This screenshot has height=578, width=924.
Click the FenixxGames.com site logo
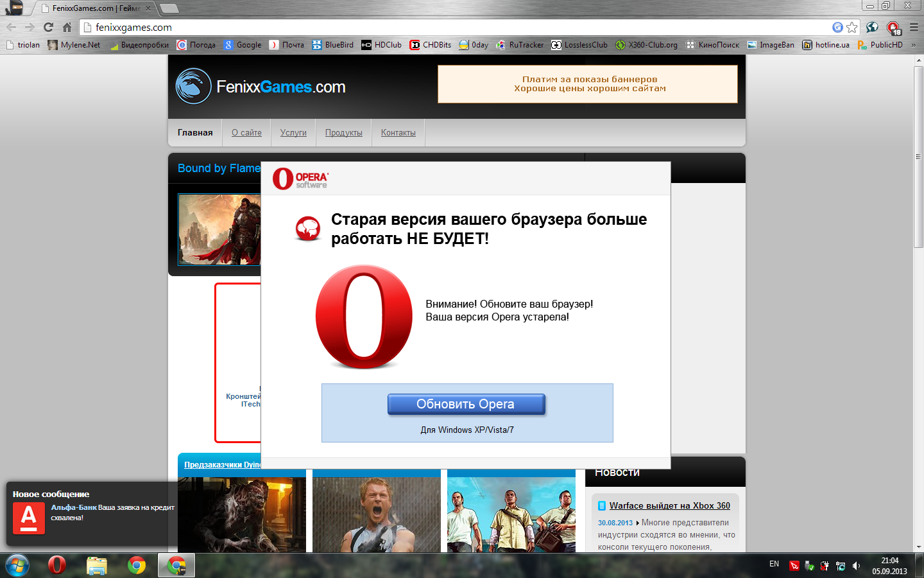click(x=261, y=86)
